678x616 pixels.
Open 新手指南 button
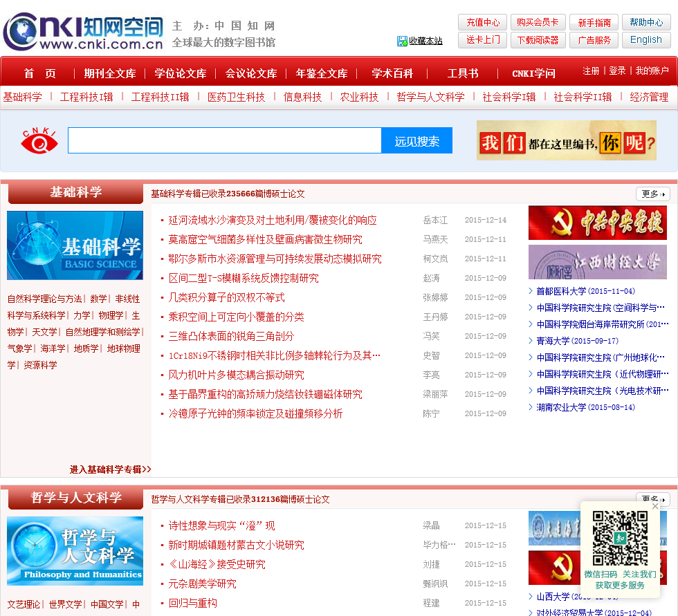click(x=594, y=22)
